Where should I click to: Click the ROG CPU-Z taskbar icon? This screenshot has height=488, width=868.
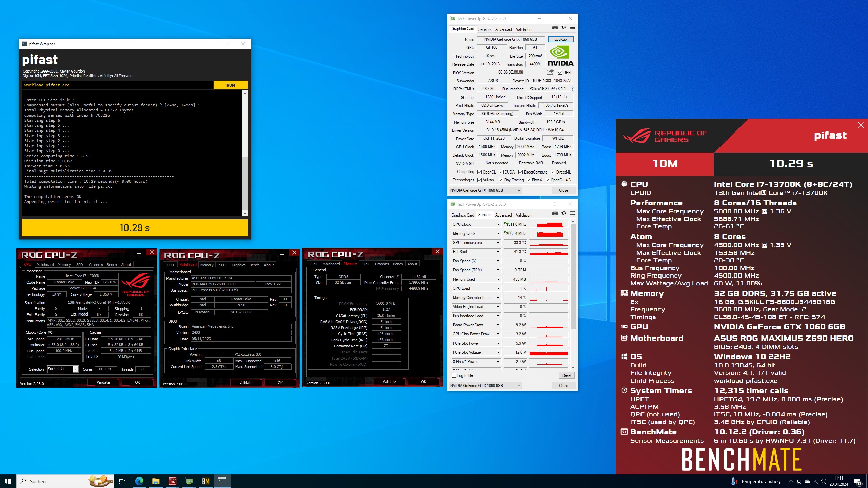(x=172, y=481)
